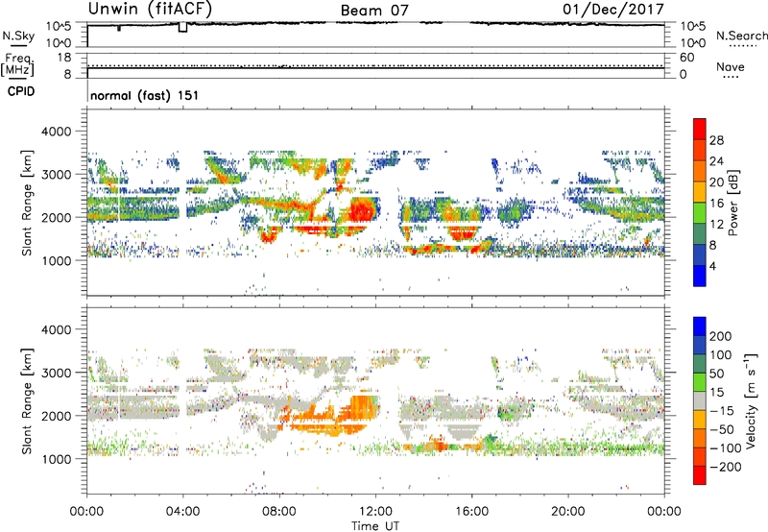Click the 'N.Sky' legend label
The width and height of the screenshot is (768, 532).
coord(18,36)
